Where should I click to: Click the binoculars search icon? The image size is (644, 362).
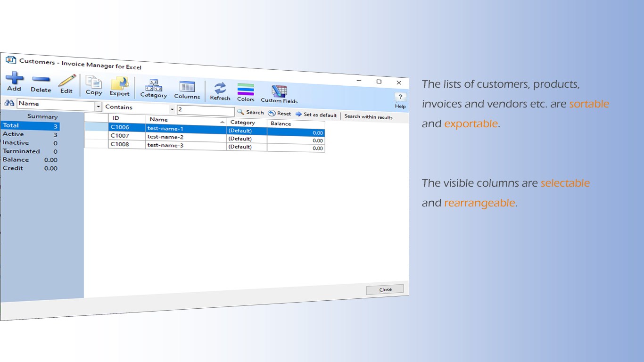(x=9, y=102)
